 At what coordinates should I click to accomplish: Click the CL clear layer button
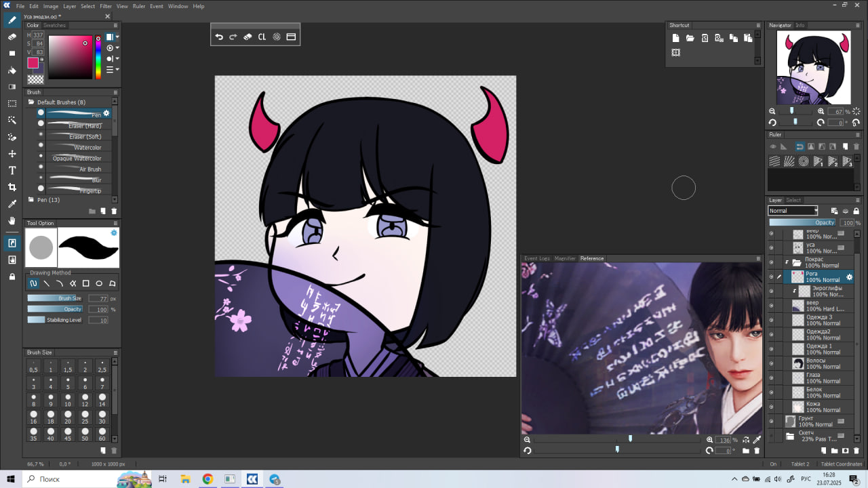pyautogui.click(x=262, y=37)
